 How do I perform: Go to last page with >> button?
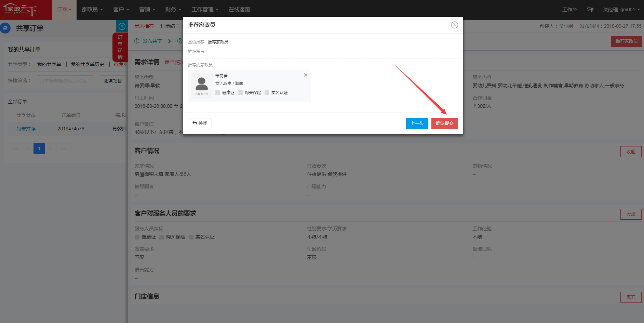click(63, 149)
